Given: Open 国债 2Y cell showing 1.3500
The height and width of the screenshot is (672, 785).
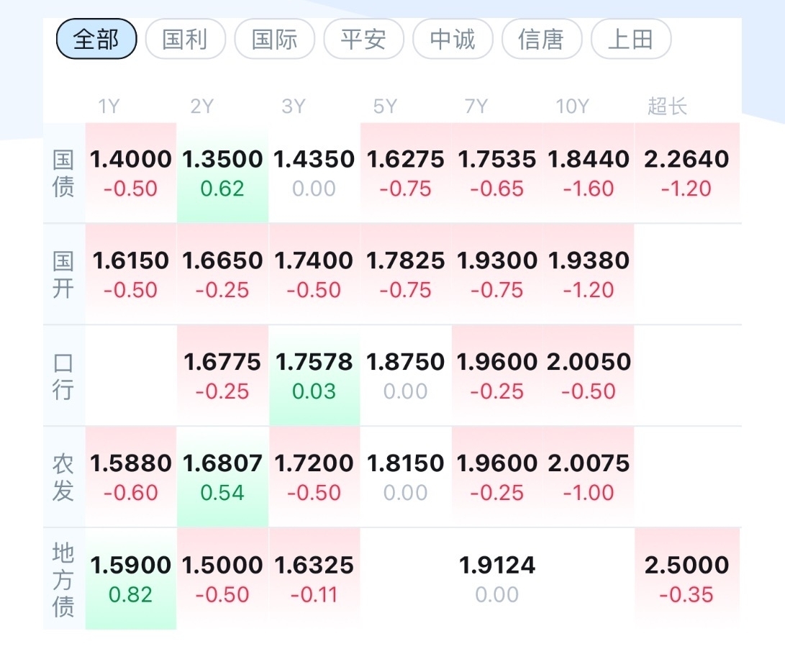Looking at the screenshot, I should tap(222, 172).
